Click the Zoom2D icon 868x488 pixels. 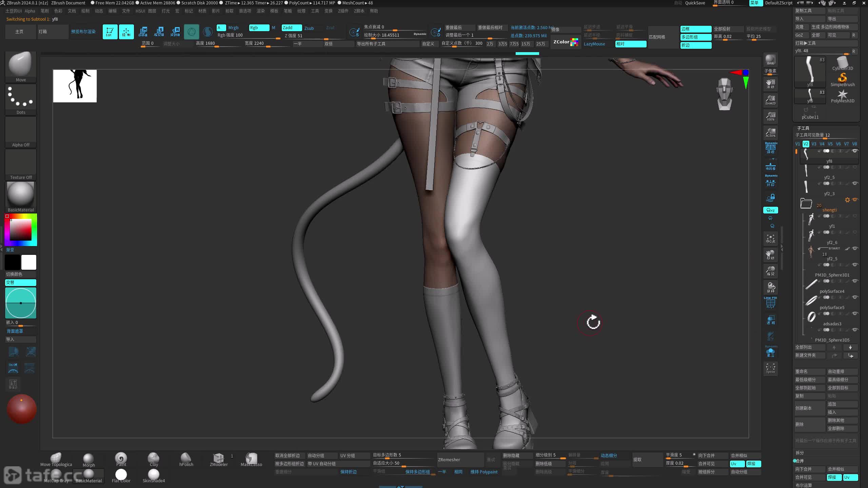(x=770, y=100)
